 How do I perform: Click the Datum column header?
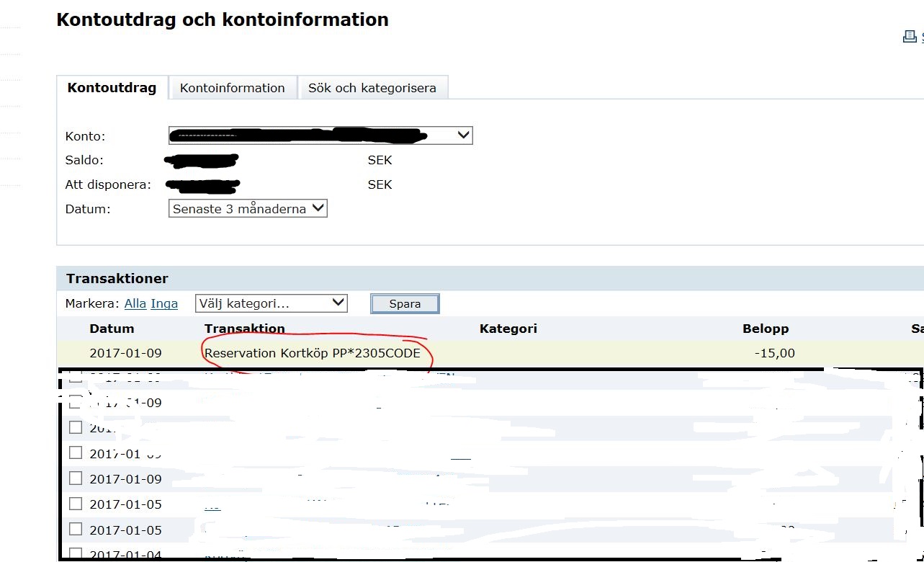tap(112, 329)
